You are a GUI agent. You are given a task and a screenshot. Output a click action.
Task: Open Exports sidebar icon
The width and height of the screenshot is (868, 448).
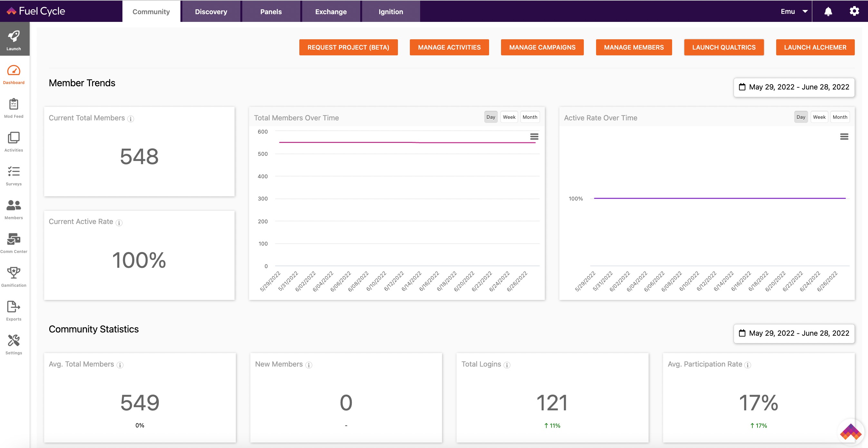coord(14,307)
